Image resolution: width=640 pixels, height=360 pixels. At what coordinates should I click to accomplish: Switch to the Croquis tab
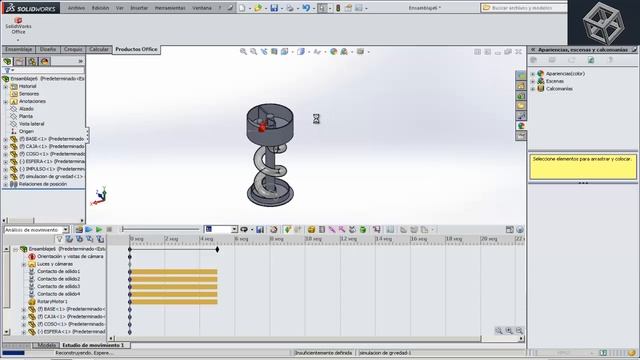point(73,49)
